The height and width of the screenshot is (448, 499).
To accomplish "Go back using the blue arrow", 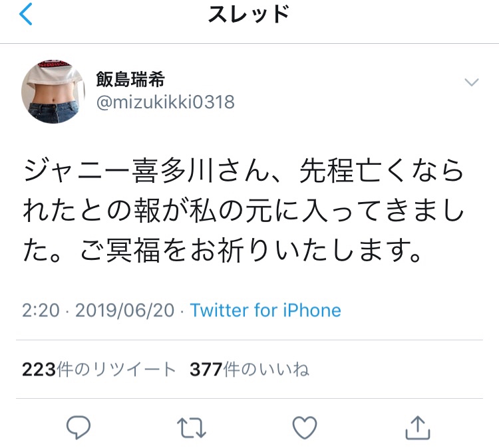I will [26, 14].
